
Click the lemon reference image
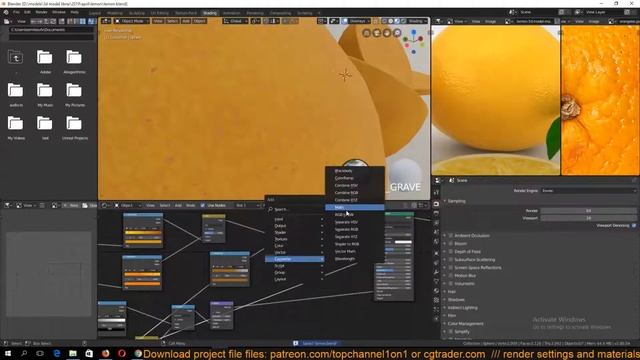[496, 100]
